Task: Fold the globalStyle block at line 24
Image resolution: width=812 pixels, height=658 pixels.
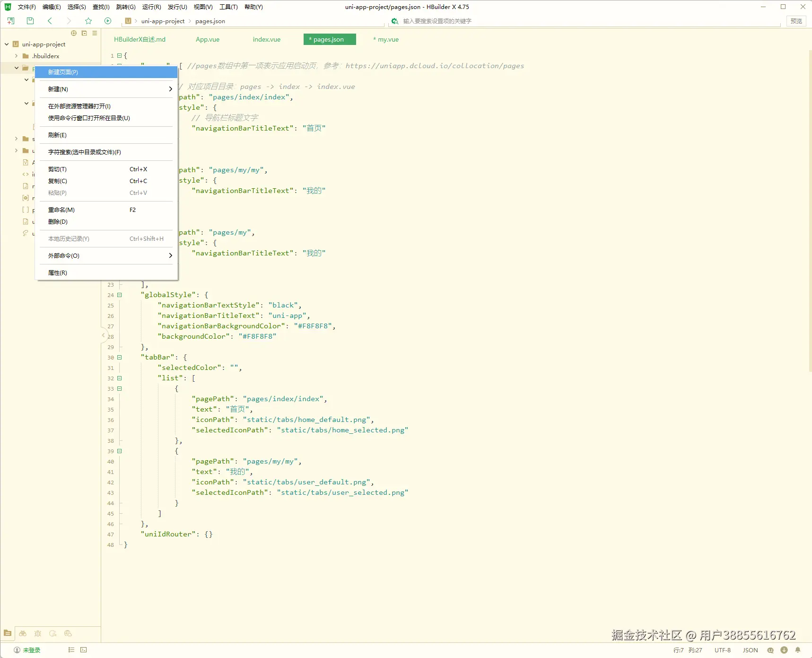Action: [x=119, y=295]
